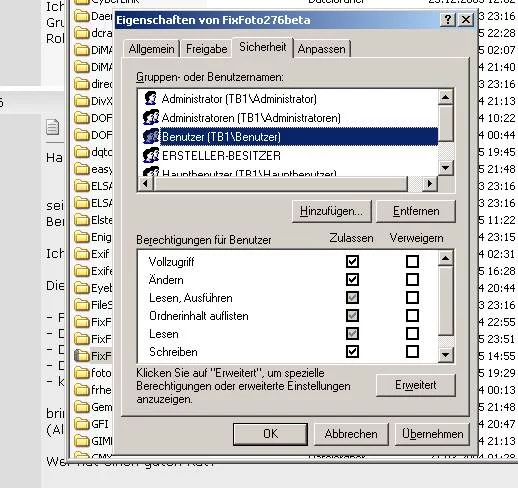The width and height of the screenshot is (518, 488).
Task: Click the permissions list's down scroll arrow
Action: (x=446, y=355)
